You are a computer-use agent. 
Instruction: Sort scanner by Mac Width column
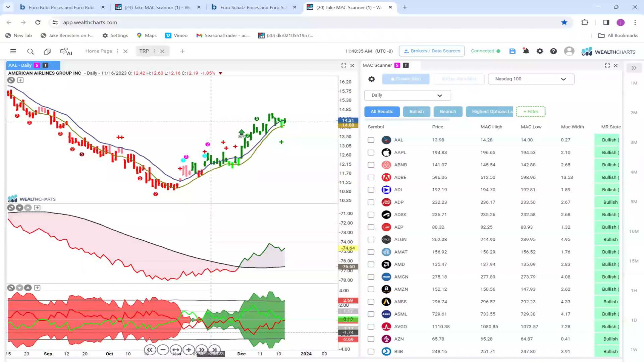573,127
